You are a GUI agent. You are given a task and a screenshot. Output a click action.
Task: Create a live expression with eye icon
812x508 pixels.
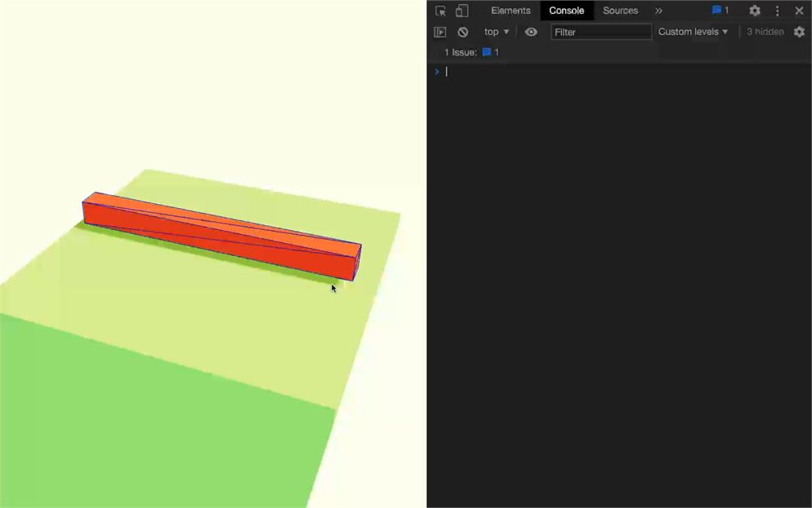pos(531,32)
